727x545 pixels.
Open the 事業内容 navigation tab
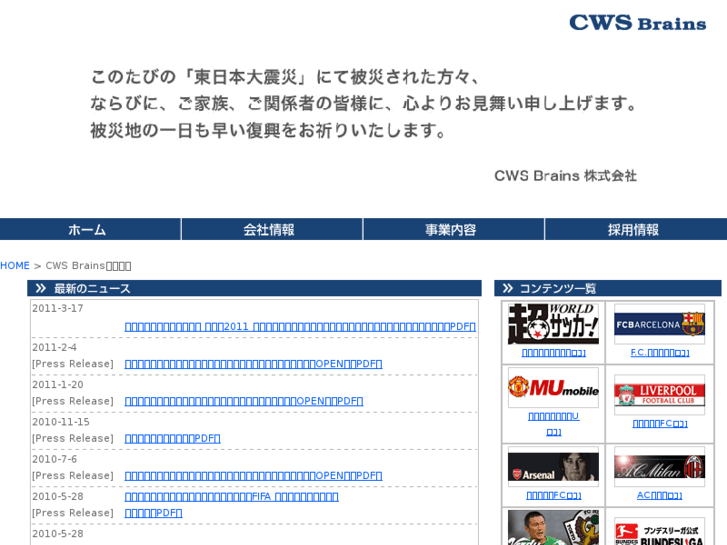click(453, 229)
